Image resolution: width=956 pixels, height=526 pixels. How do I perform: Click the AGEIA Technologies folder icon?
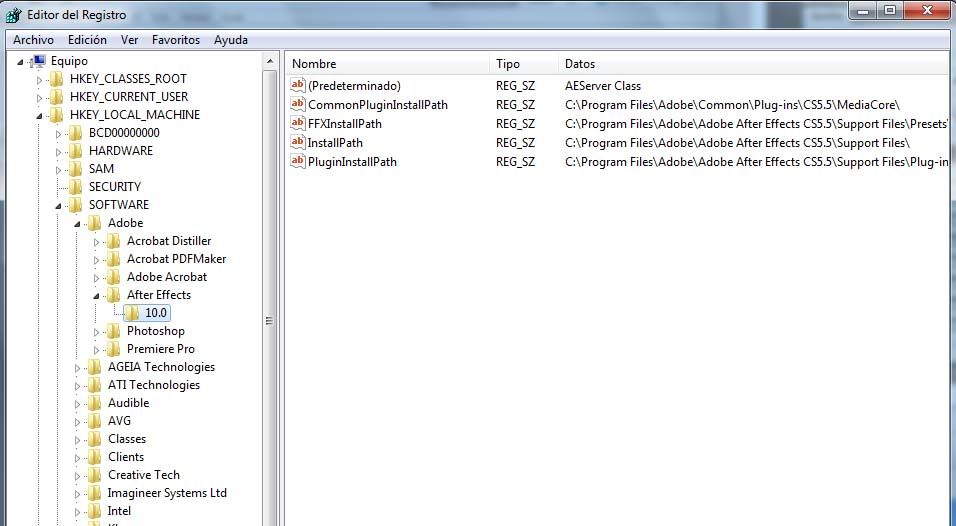[95, 367]
